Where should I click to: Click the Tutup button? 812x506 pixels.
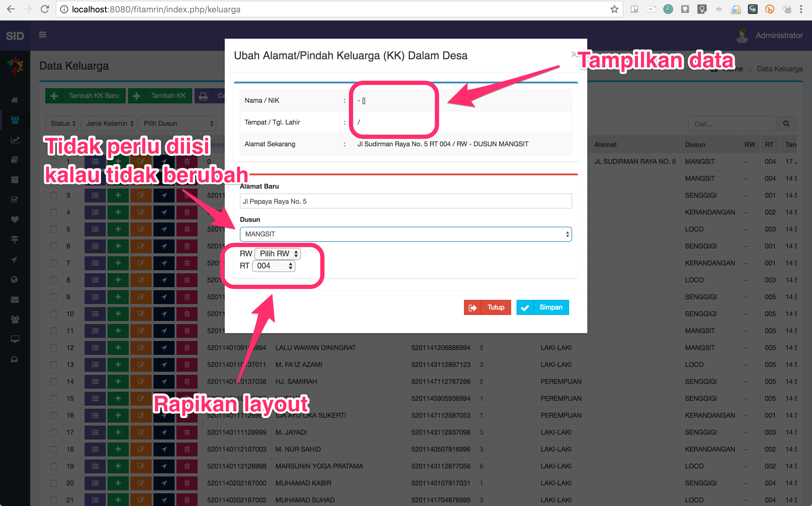487,307
